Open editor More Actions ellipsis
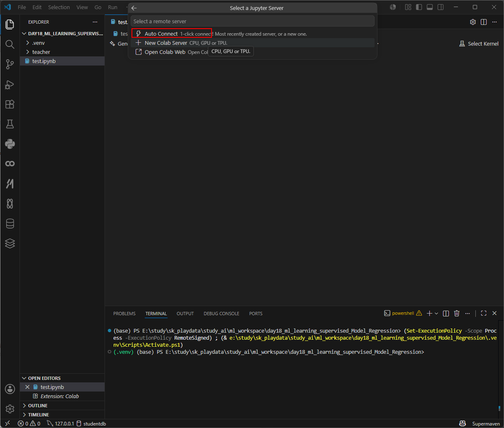 (494, 22)
